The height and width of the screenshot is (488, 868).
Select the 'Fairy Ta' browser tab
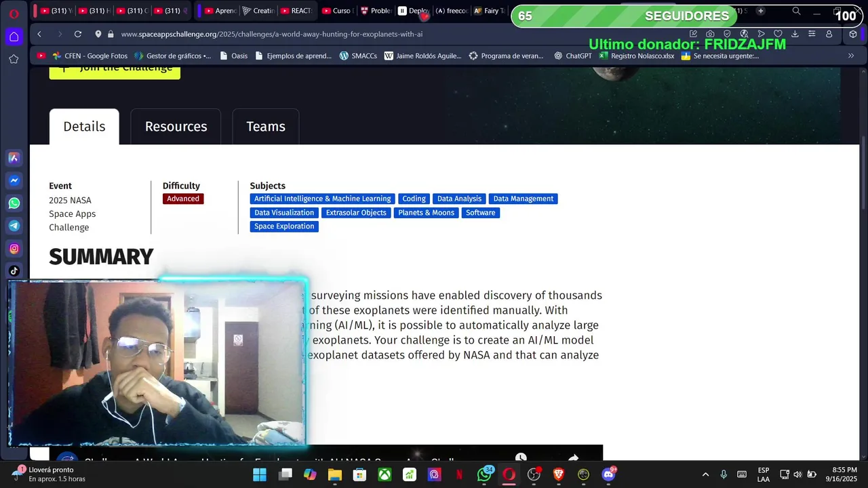tap(489, 11)
